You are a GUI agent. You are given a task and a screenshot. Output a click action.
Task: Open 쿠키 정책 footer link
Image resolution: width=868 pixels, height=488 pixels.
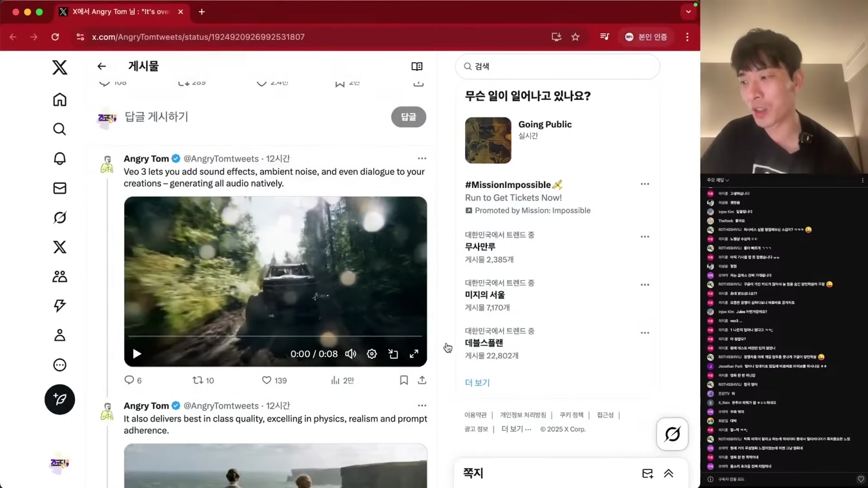(x=572, y=415)
